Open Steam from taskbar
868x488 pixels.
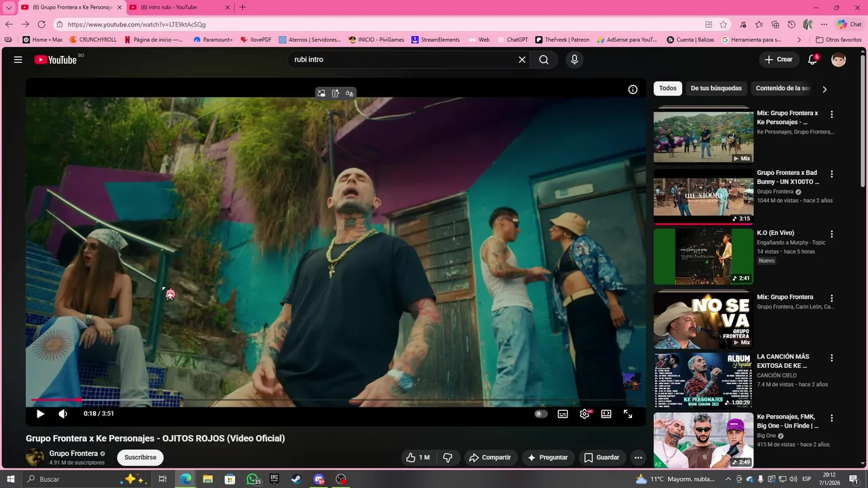tap(296, 479)
